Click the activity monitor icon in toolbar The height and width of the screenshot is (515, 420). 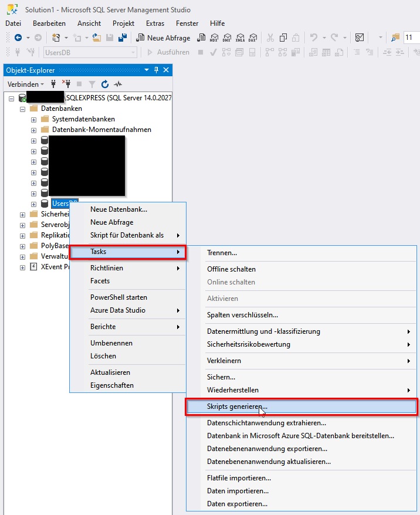360,38
